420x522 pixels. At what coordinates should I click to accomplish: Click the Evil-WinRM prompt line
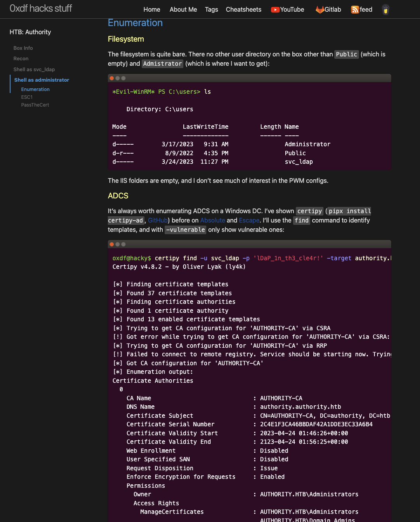(162, 92)
